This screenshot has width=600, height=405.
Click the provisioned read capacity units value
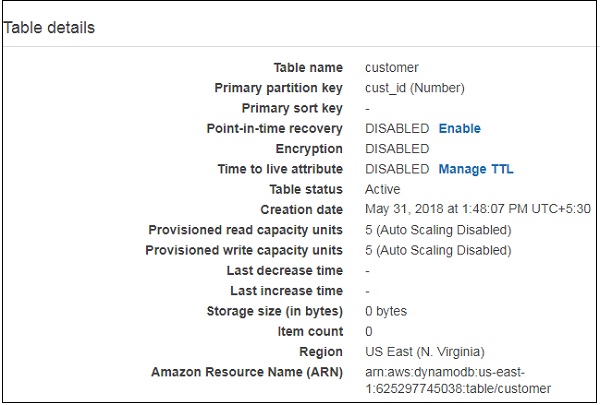tap(438, 230)
